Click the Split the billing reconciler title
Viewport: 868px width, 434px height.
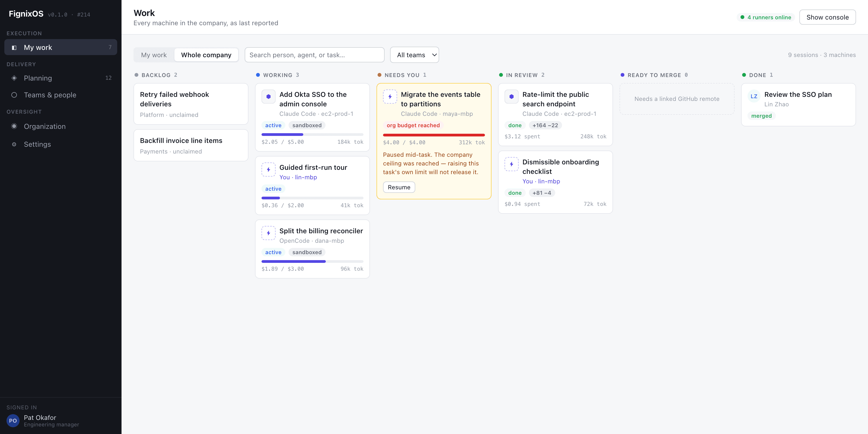tap(321, 231)
